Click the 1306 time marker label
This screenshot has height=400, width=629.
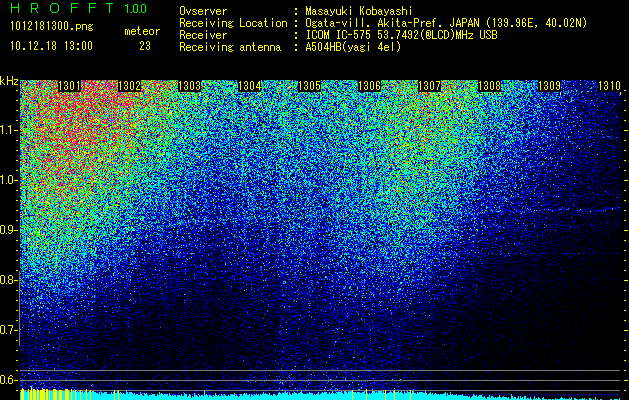(369, 86)
